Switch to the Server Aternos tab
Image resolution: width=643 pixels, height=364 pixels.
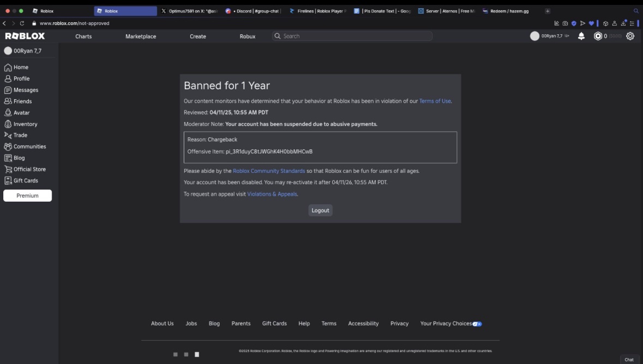(x=447, y=11)
